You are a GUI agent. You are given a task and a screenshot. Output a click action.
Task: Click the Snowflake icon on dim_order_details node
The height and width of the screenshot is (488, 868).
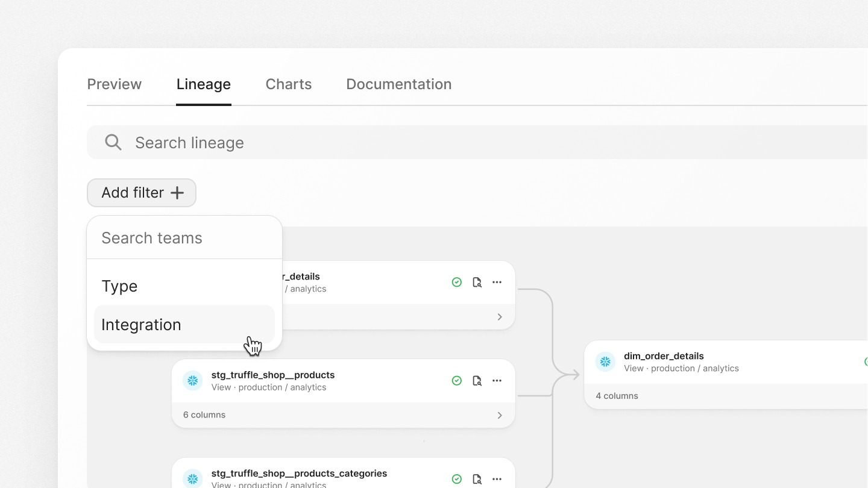pos(605,361)
